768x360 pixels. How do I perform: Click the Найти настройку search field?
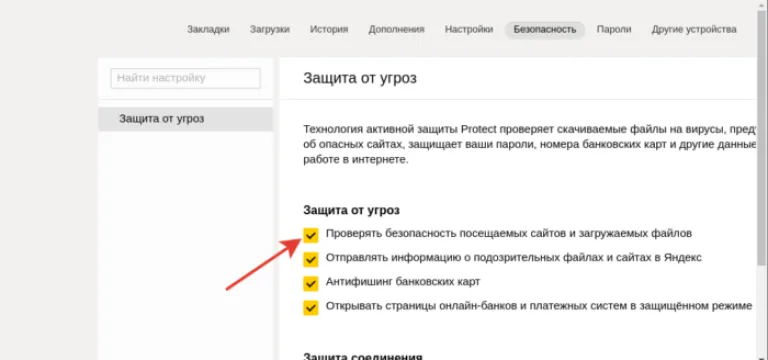[186, 78]
